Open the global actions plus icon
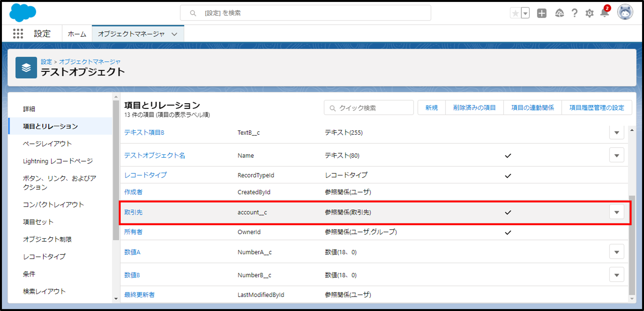Screen dimensions: 644x311 click(541, 13)
